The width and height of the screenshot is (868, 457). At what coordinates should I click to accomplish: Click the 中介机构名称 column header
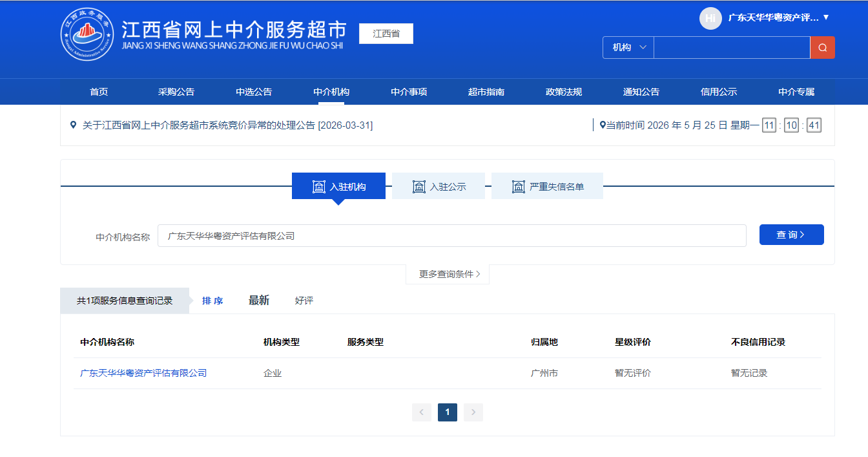107,342
